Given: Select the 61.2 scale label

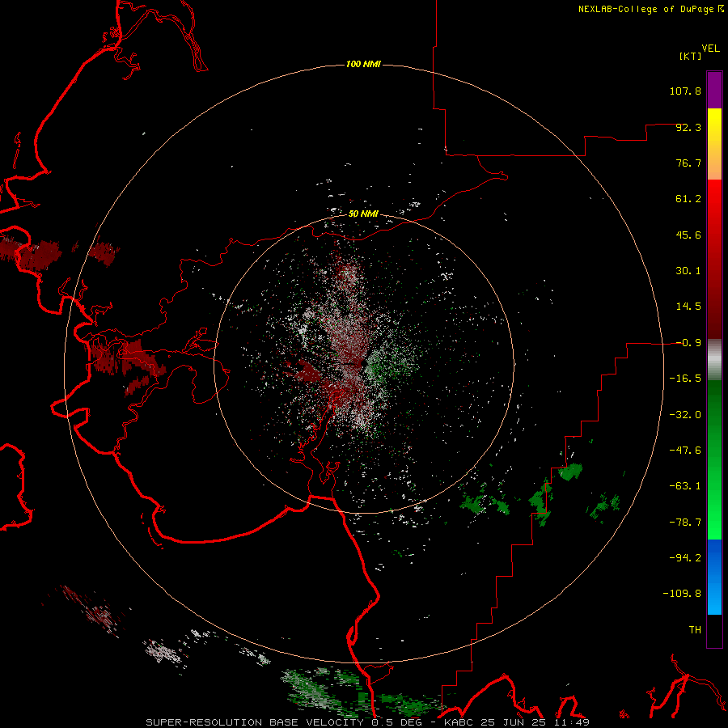Looking at the screenshot, I should pos(688,199).
